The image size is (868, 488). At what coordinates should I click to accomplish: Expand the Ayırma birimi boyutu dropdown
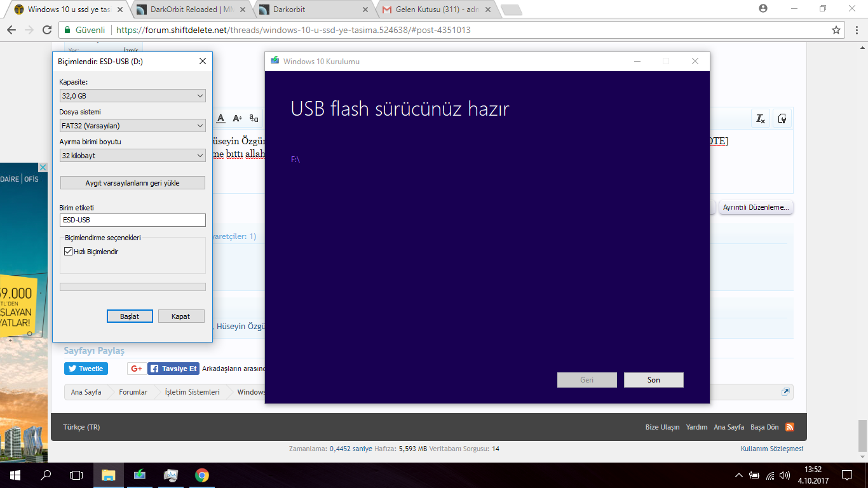(132, 156)
